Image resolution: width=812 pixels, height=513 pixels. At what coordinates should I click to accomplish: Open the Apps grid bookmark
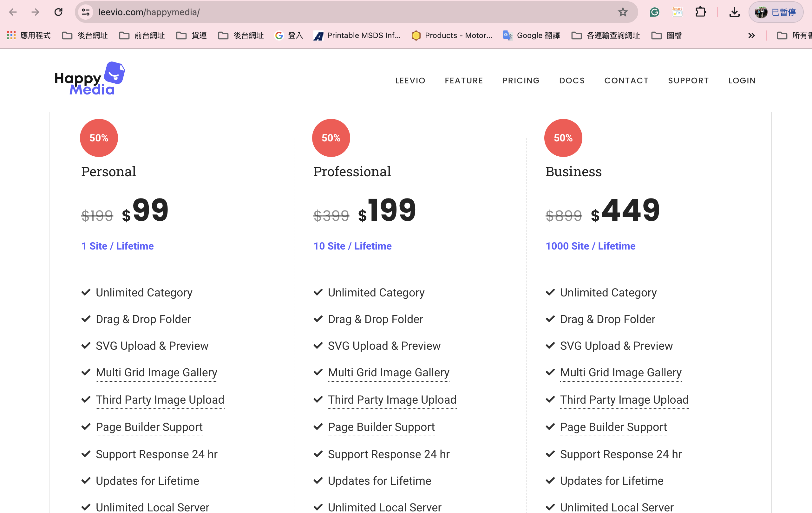29,36
